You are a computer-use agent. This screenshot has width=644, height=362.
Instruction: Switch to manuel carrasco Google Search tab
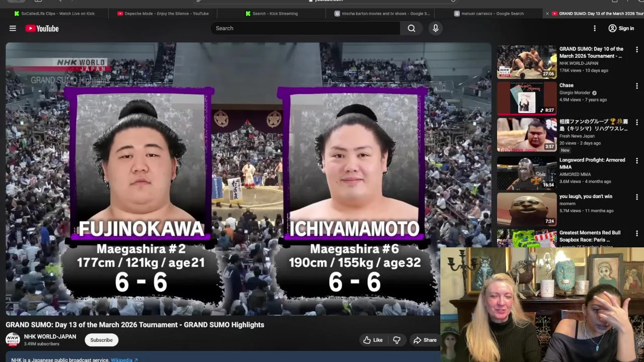pos(489,14)
